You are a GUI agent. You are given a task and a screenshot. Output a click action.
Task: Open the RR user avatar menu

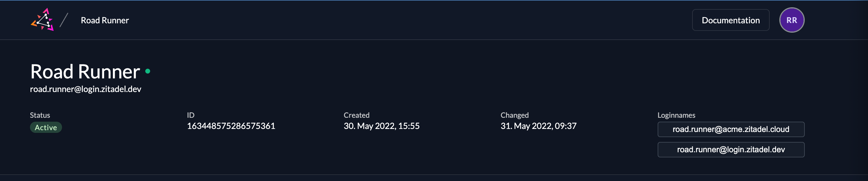point(791,20)
